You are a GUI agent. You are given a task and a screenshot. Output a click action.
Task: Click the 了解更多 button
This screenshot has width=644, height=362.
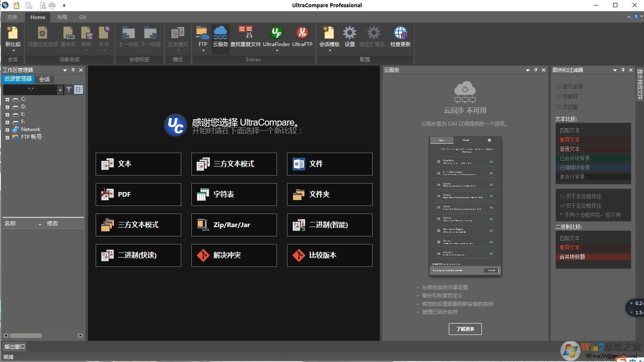point(465,329)
